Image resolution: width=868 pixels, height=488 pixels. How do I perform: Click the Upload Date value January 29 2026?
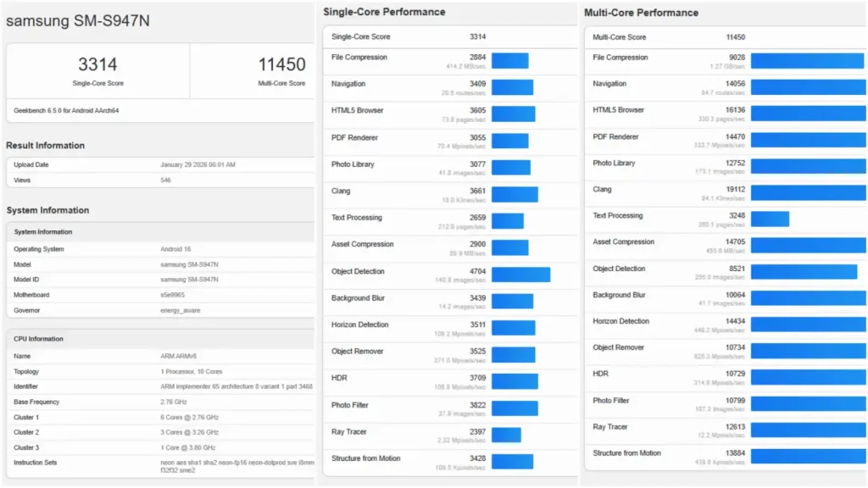(x=198, y=164)
